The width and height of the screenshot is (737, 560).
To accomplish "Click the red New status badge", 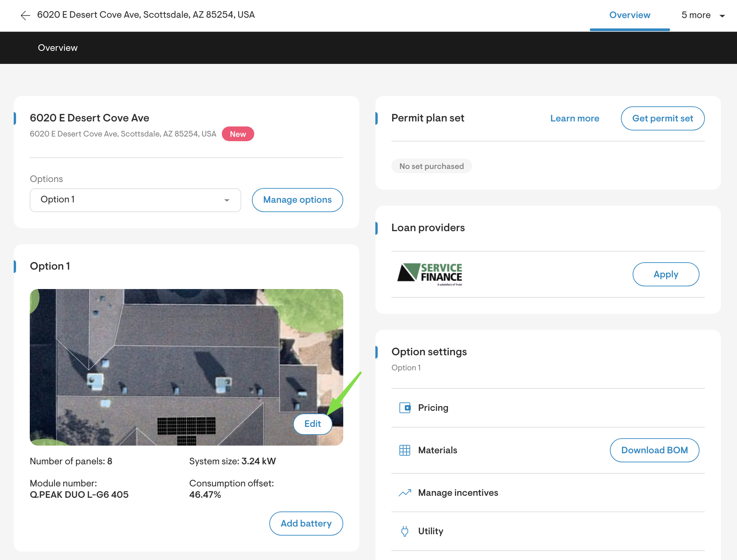I will (238, 134).
